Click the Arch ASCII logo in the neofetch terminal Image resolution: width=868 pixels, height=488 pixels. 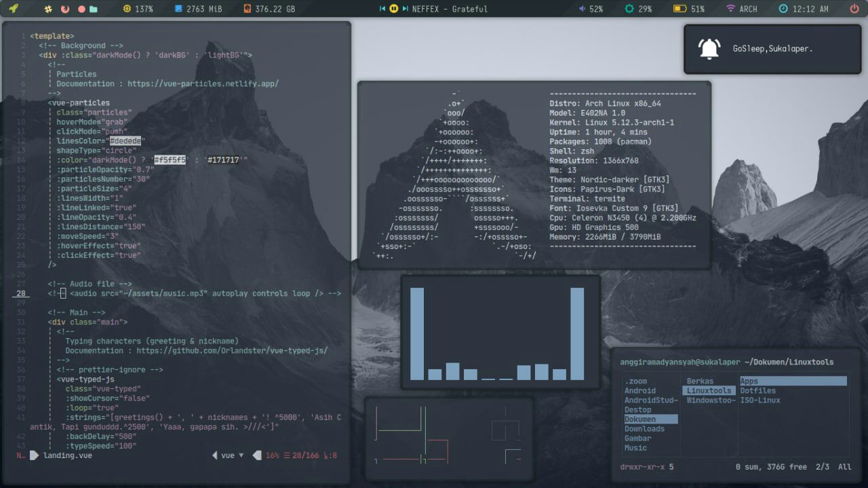point(454,175)
